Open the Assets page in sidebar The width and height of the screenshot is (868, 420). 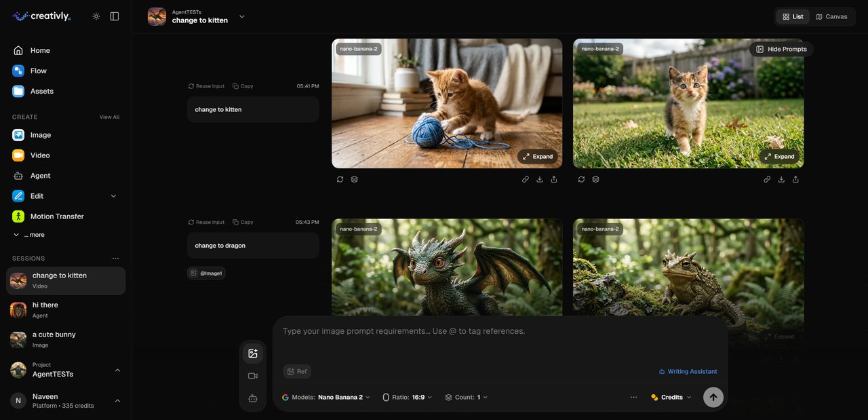[41, 91]
